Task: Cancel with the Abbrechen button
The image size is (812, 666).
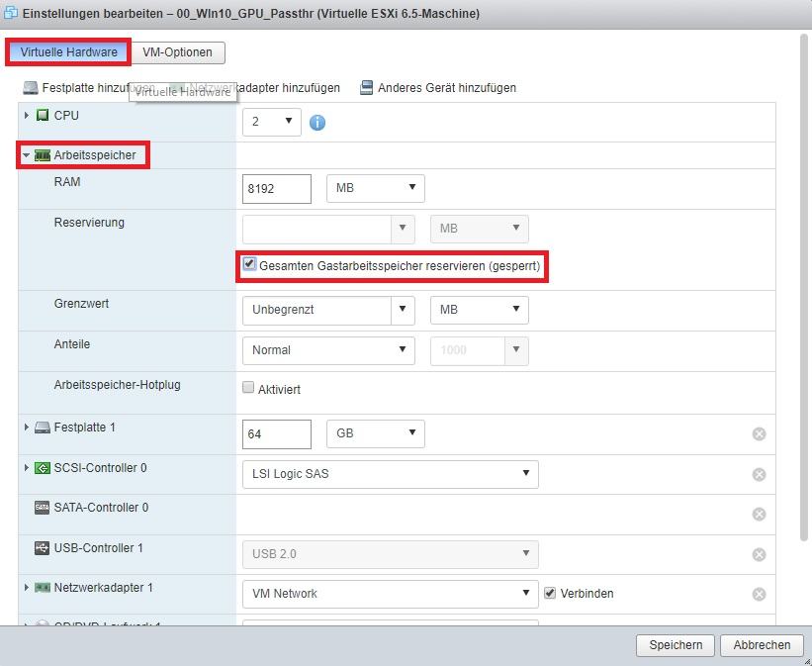Action: coord(762,645)
